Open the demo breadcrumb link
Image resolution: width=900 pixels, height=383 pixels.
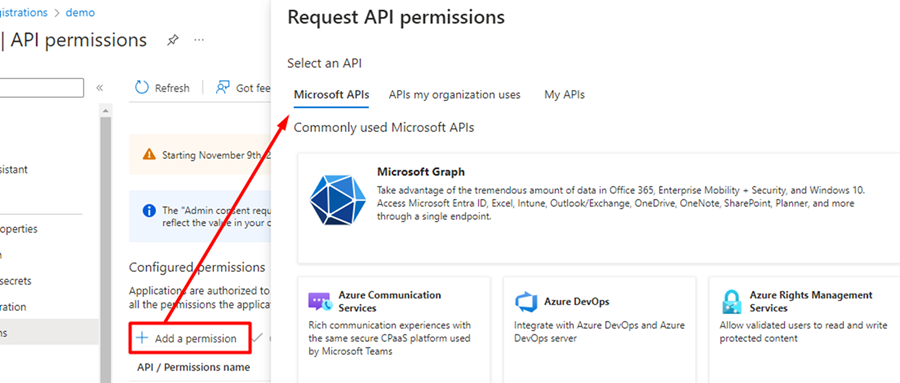point(80,12)
